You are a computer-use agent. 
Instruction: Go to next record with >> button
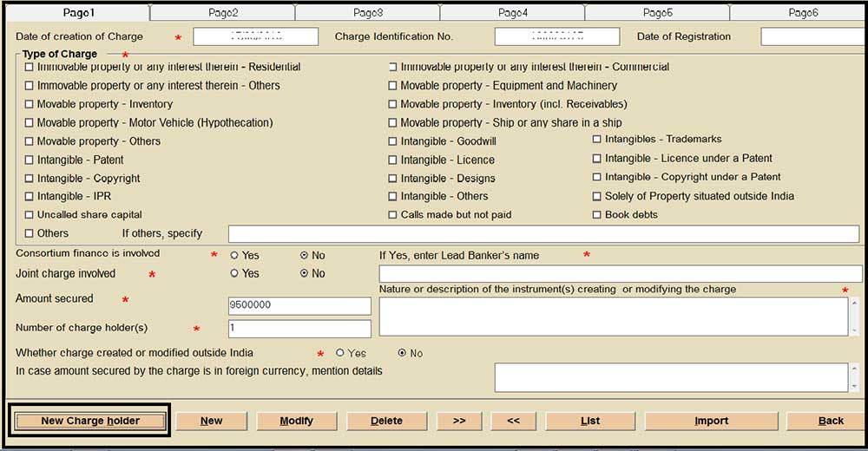coord(459,421)
